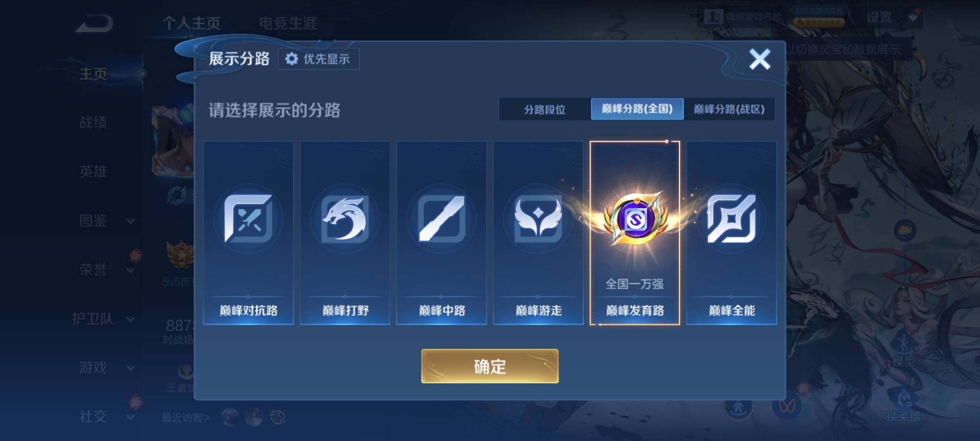Switch to 分路段位 tab

pos(545,109)
